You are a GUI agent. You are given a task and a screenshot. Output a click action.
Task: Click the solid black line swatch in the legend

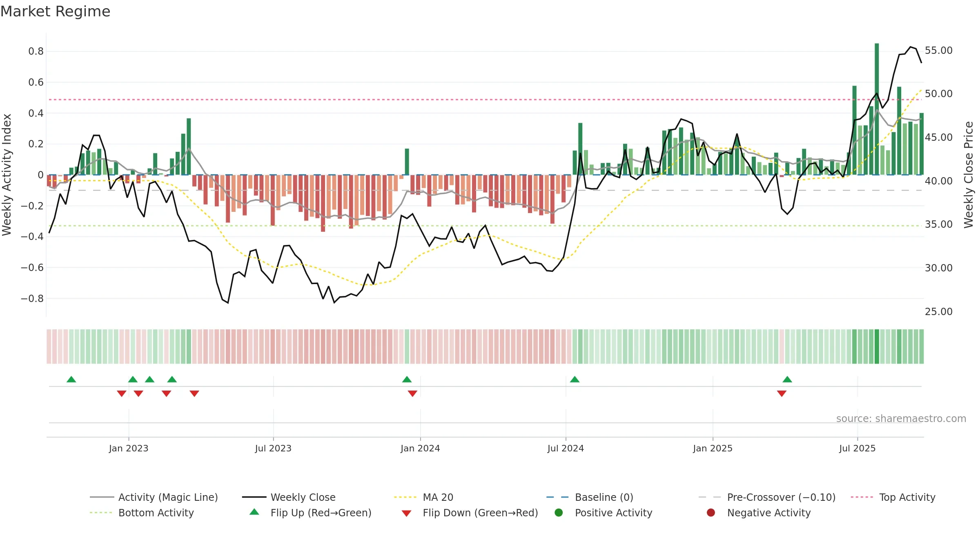[254, 497]
